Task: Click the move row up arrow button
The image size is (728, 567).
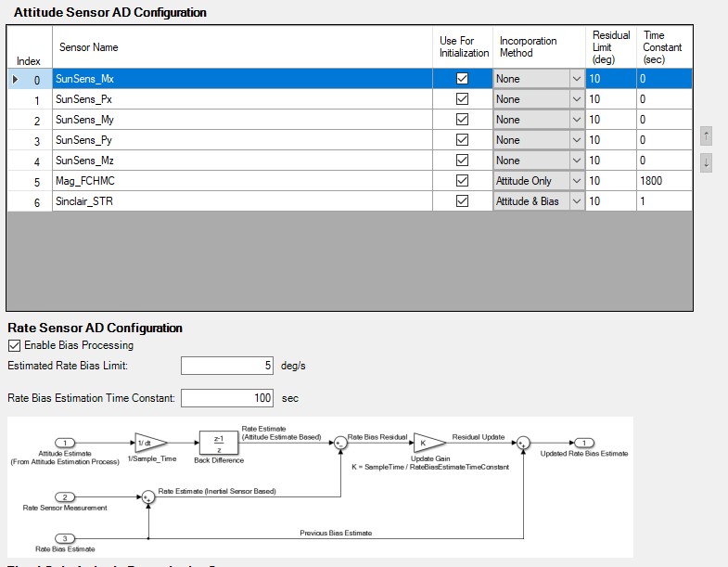Action: pyautogui.click(x=708, y=137)
